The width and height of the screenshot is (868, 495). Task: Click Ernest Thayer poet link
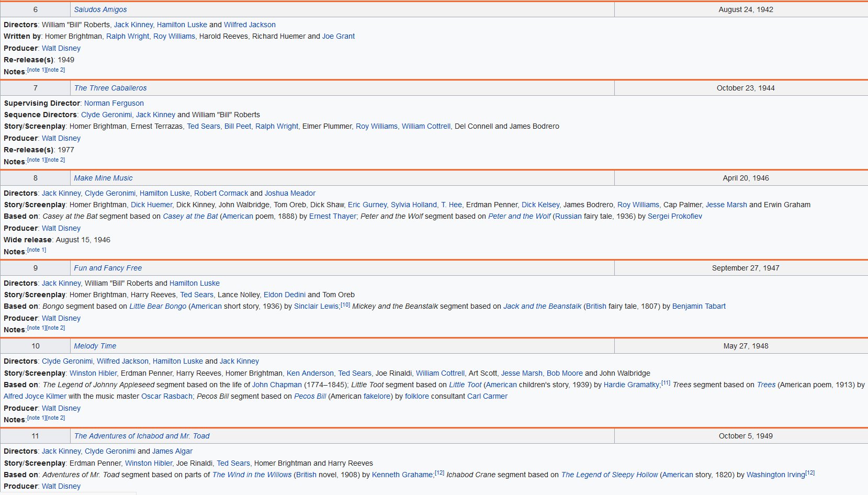tap(334, 216)
